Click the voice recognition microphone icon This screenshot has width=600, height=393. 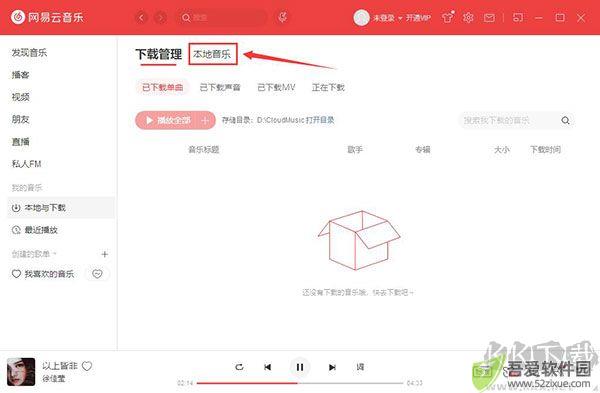[283, 17]
